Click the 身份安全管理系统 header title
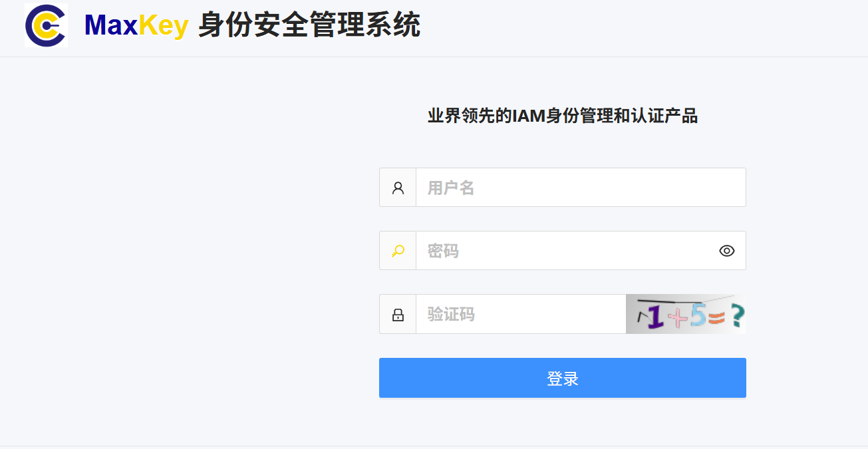The image size is (868, 449). tap(309, 26)
